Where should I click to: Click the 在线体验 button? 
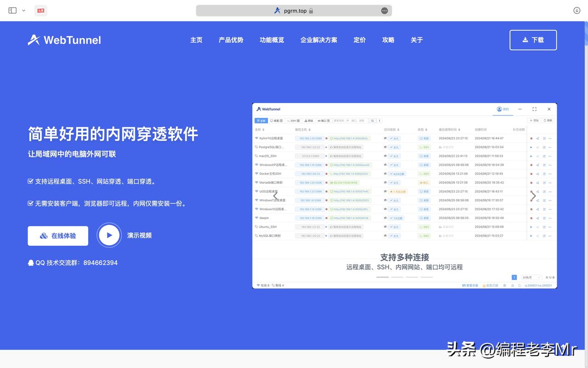pyautogui.click(x=58, y=236)
